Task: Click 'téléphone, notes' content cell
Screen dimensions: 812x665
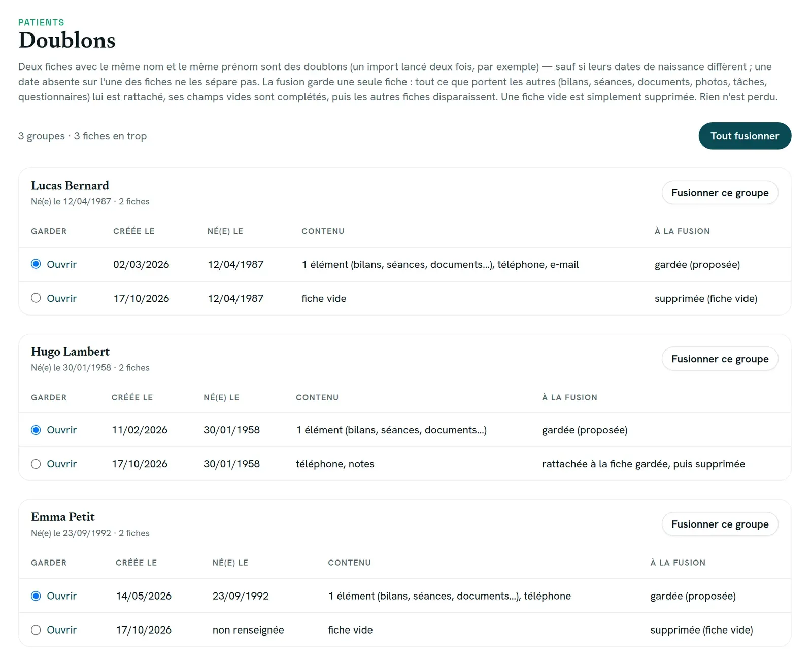Action: tap(335, 464)
